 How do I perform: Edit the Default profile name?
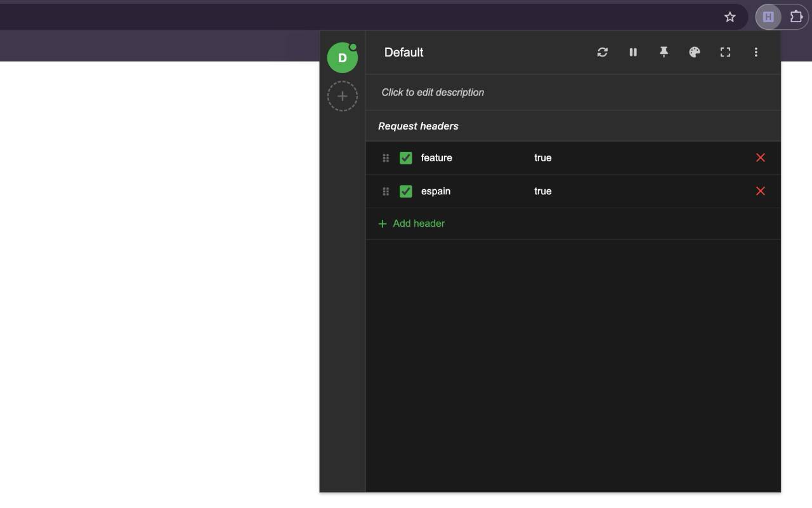coord(404,52)
